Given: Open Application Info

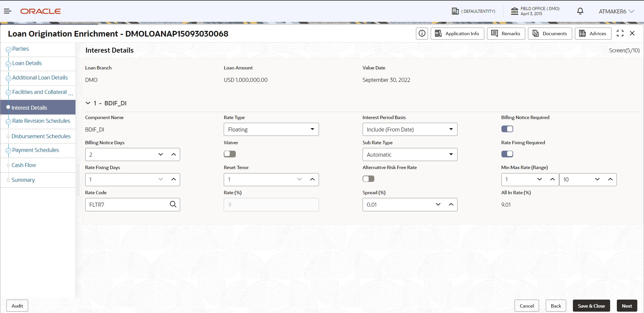Looking at the screenshot, I should coord(458,34).
